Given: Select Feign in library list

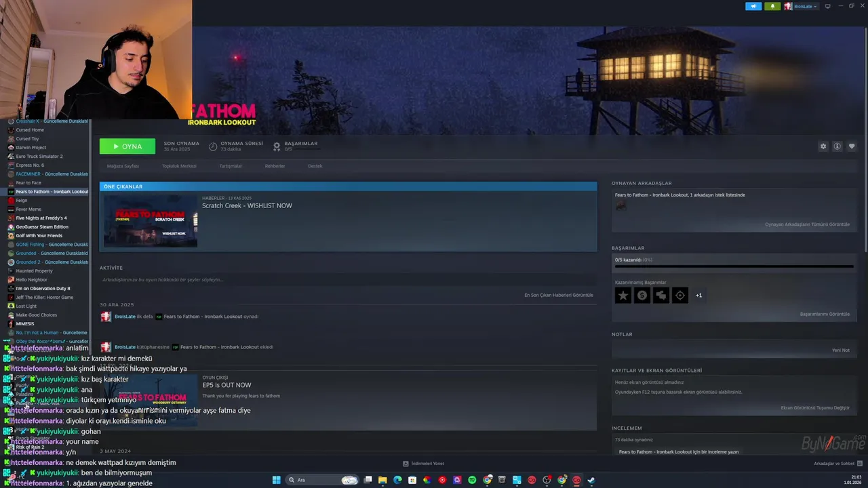Looking at the screenshot, I should [x=22, y=201].
